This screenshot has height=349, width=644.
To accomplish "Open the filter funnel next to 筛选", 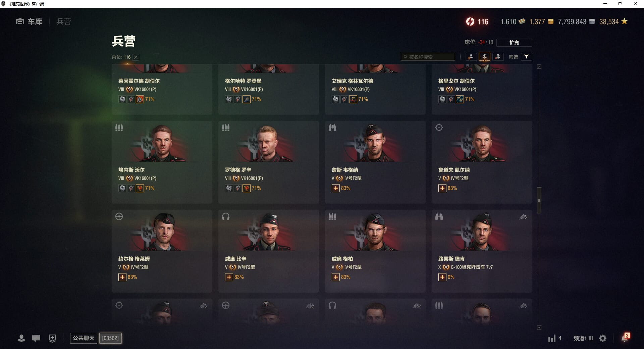I will click(x=526, y=57).
